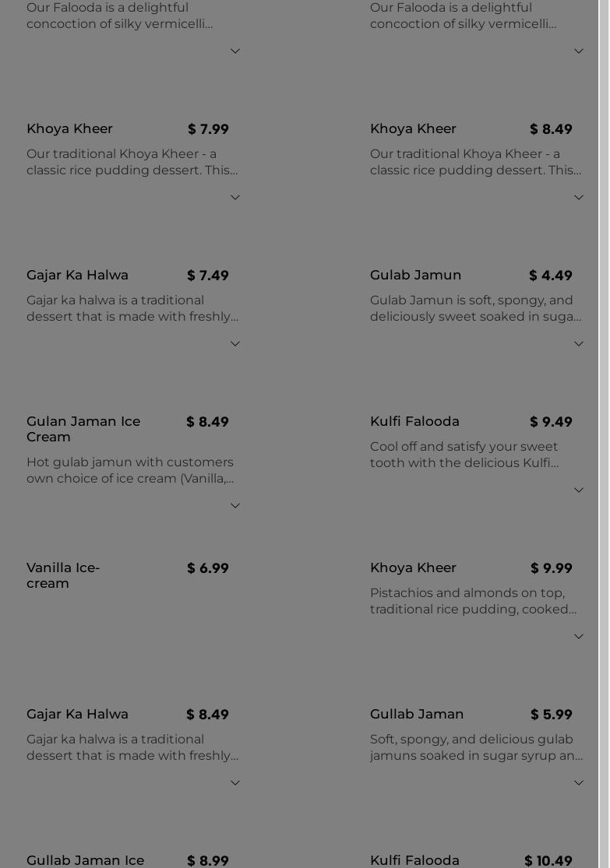Open the Vanilla Ice-cream menu item
This screenshot has width=610, height=868.
click(x=63, y=575)
